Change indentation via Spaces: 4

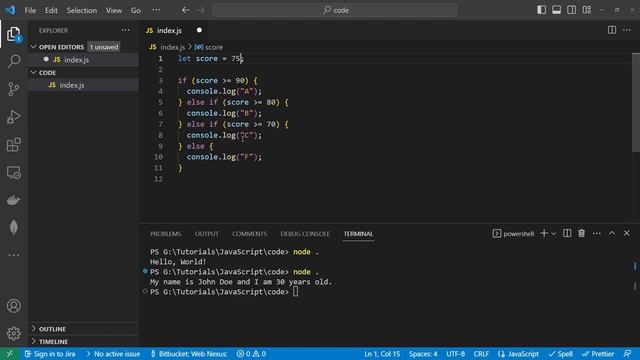pyautogui.click(x=423, y=354)
